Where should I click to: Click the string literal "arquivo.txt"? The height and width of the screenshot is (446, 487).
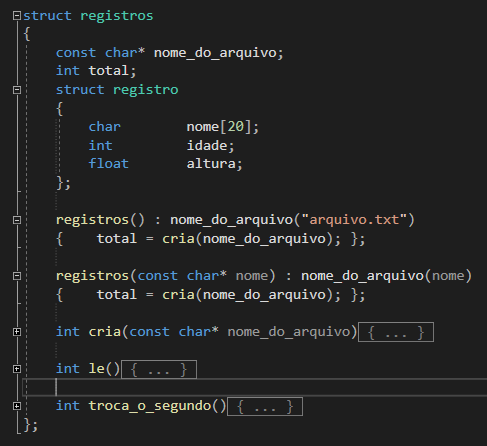click(x=354, y=220)
